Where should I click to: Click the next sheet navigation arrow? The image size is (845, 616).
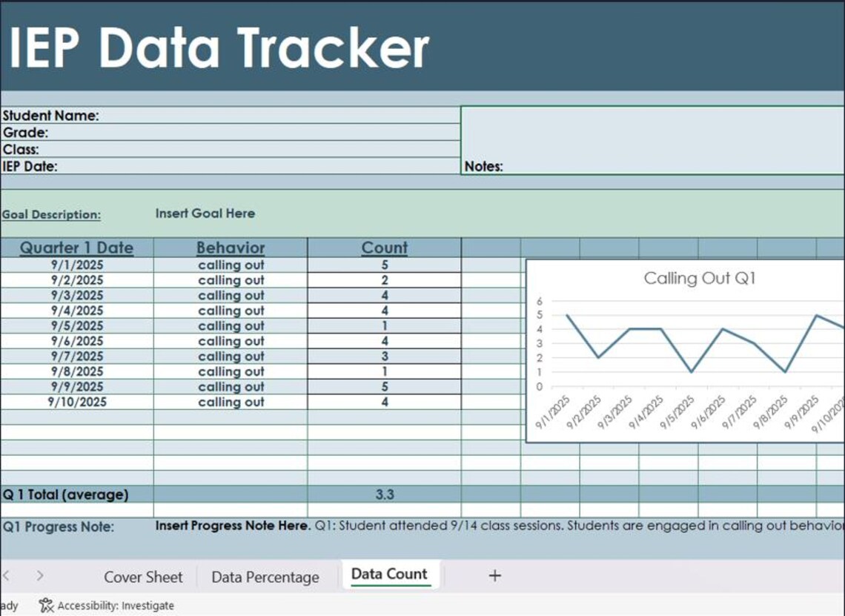click(x=39, y=574)
